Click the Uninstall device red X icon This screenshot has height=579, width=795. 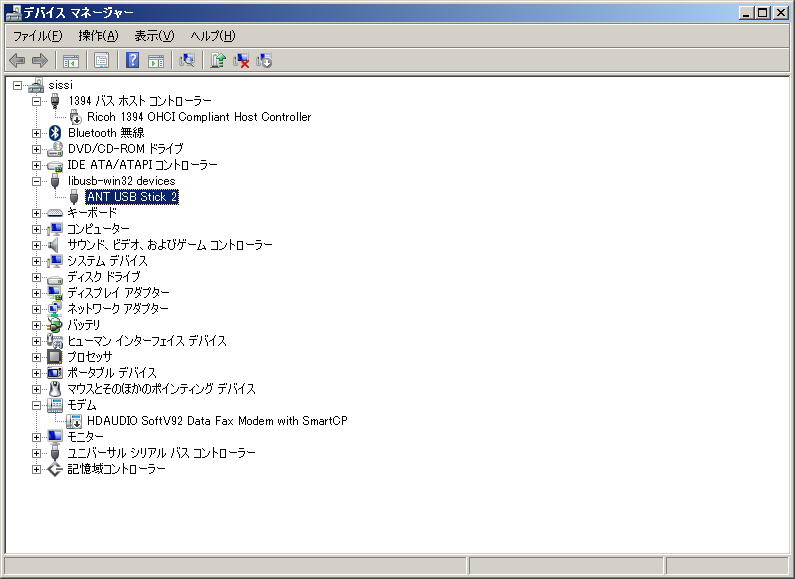pos(241,60)
